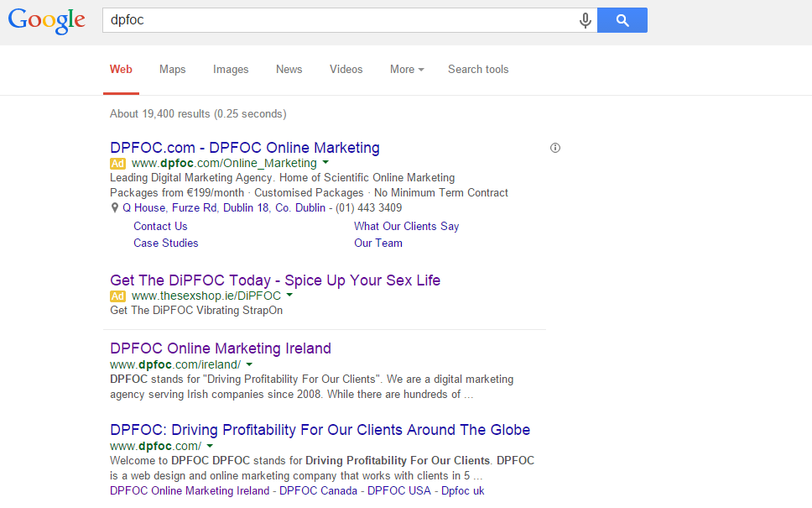The height and width of the screenshot is (508, 812).
Task: Expand dropdown arrow next to dpfoc.com/ireland/
Action: click(x=249, y=364)
